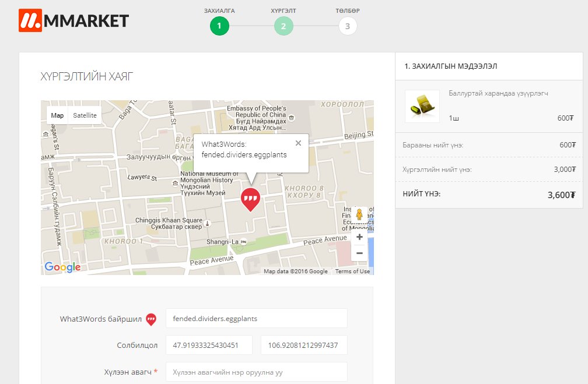Open Street View pegman on the map

(359, 214)
